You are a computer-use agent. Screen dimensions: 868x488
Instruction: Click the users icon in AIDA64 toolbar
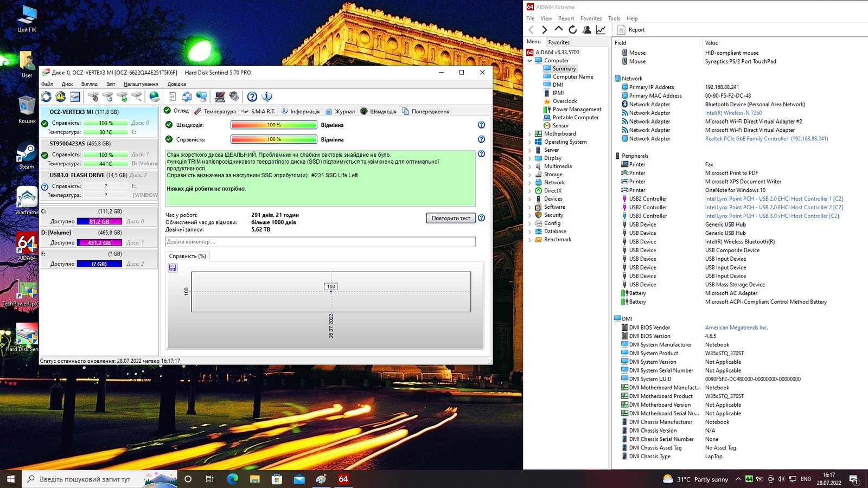(x=586, y=30)
